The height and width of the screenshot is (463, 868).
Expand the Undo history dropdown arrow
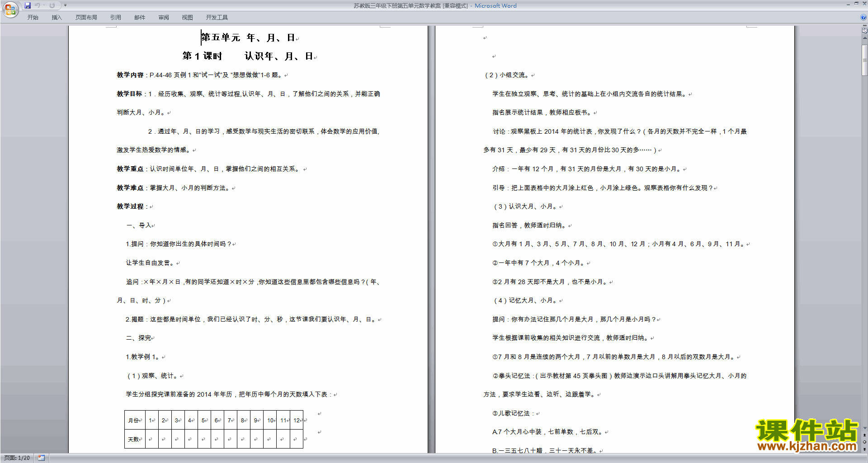[44, 5]
